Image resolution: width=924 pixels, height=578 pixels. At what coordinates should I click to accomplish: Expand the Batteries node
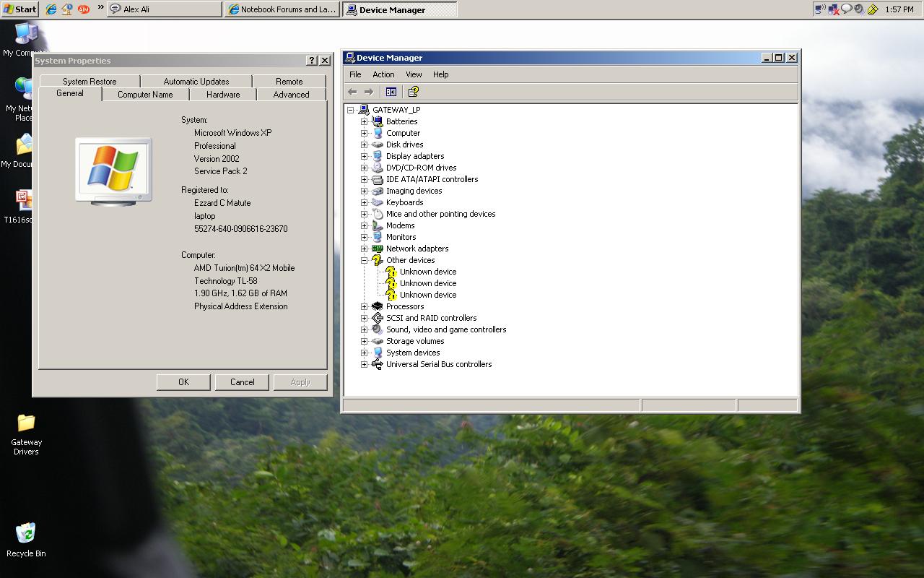pos(365,121)
